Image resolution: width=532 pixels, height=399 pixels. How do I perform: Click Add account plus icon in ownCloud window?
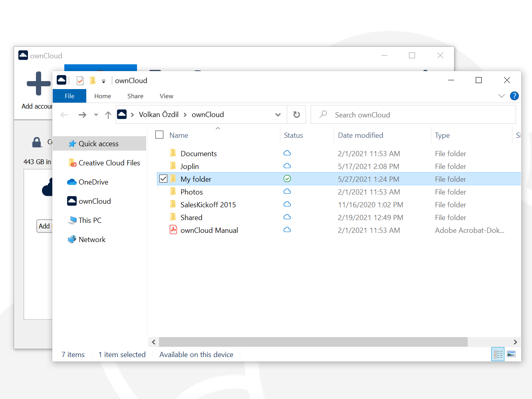click(38, 83)
